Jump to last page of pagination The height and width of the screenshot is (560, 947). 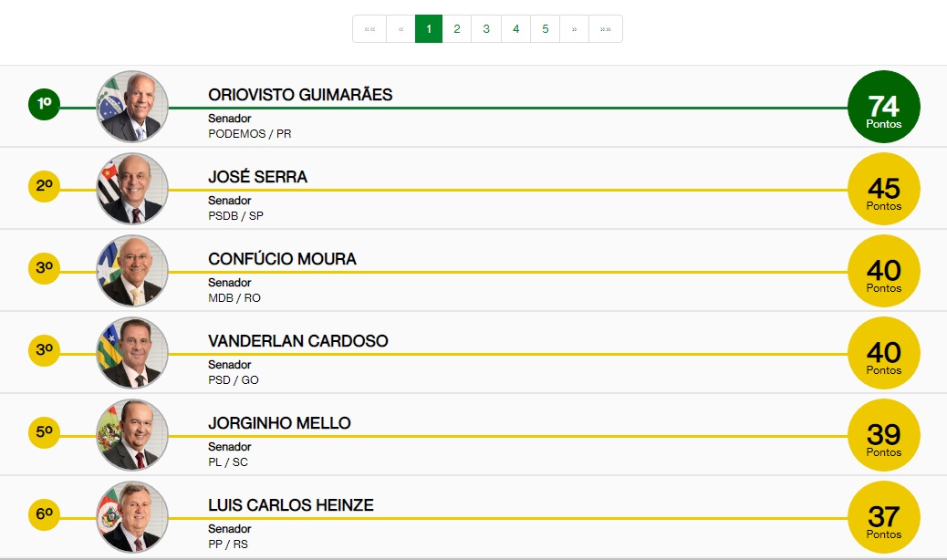coord(606,28)
